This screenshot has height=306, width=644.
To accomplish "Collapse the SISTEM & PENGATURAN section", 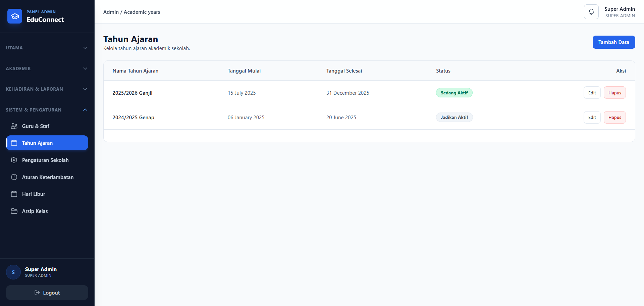I will click(x=47, y=110).
